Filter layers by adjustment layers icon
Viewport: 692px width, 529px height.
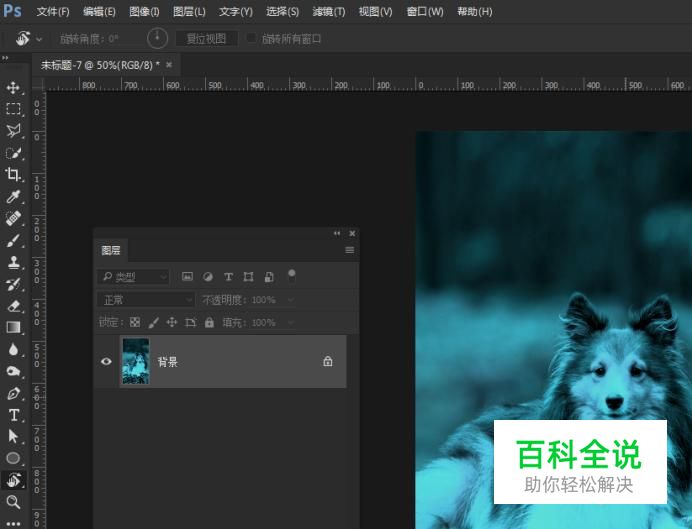(207, 277)
